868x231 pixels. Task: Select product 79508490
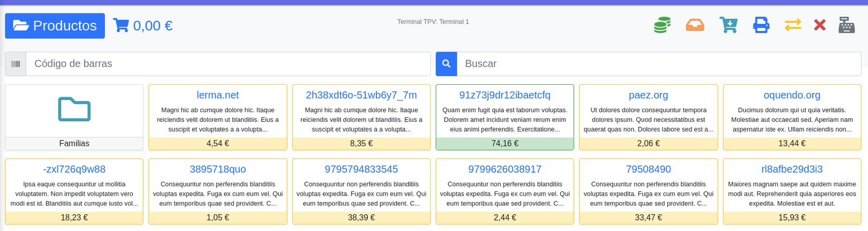pos(648,169)
